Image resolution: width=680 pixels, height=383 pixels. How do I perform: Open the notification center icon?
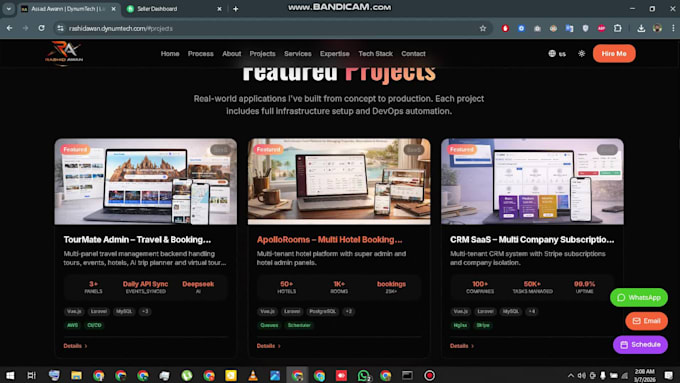click(x=669, y=375)
